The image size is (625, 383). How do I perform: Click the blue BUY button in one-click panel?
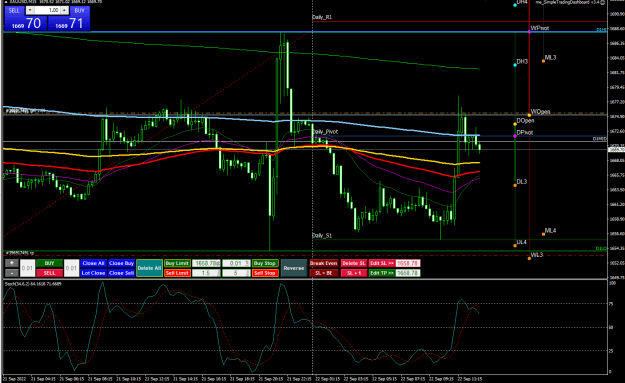79,10
